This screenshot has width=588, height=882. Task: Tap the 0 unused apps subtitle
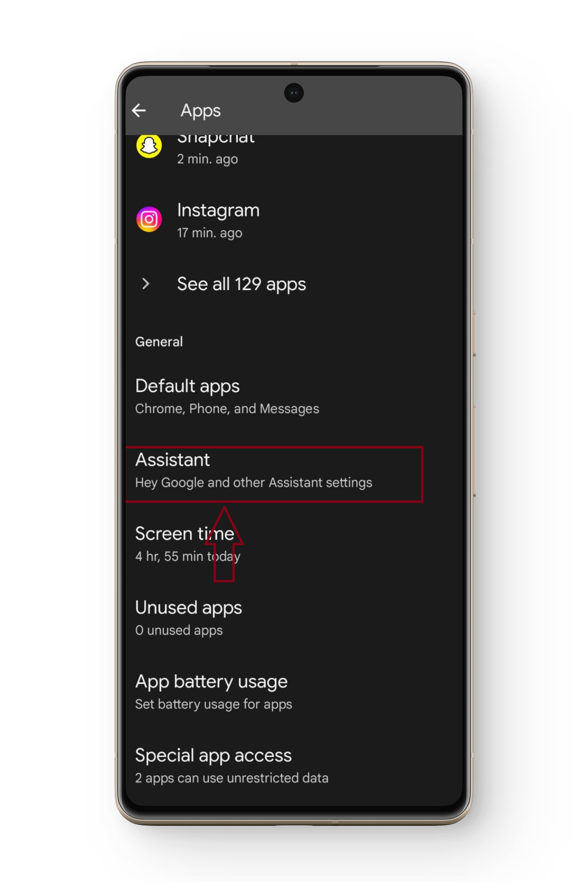pos(179,630)
